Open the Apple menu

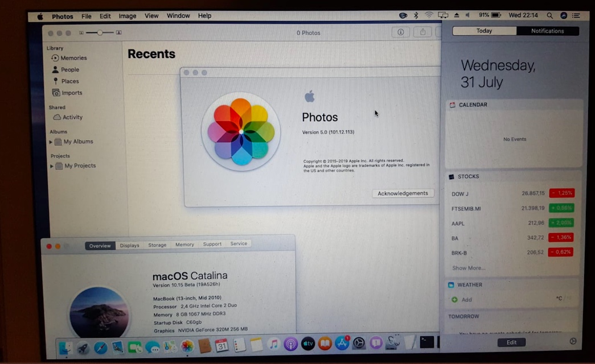40,16
